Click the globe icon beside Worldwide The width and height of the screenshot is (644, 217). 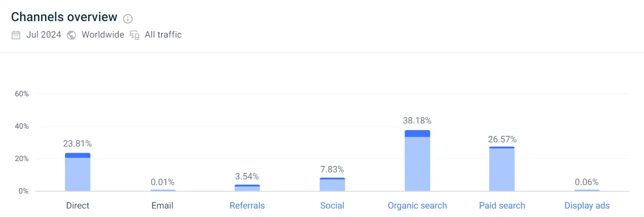click(x=72, y=35)
